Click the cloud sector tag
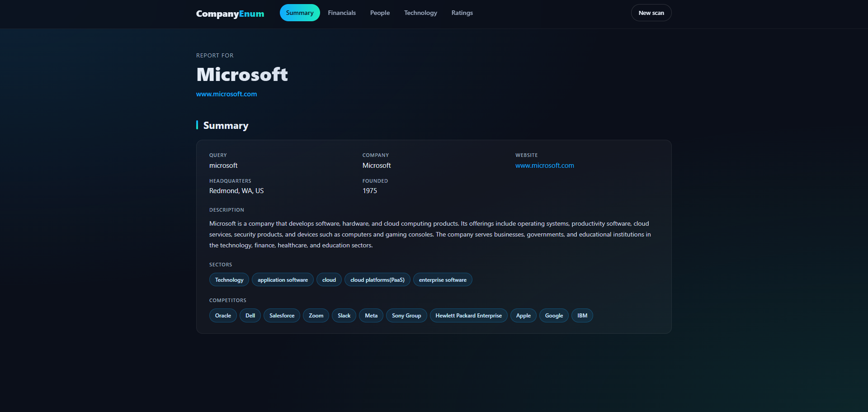Viewport: 868px width, 412px height. pyautogui.click(x=329, y=279)
